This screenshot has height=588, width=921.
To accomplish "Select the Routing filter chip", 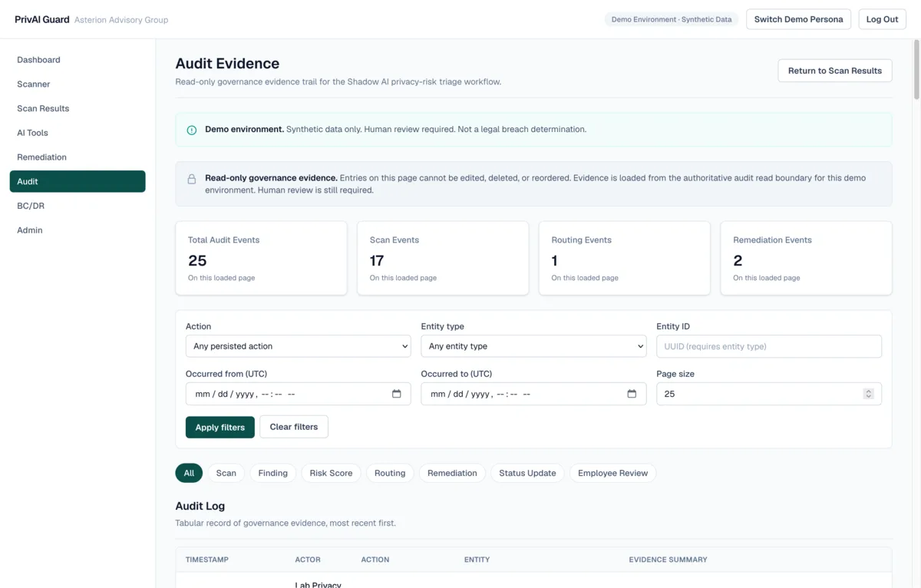I will tap(390, 473).
